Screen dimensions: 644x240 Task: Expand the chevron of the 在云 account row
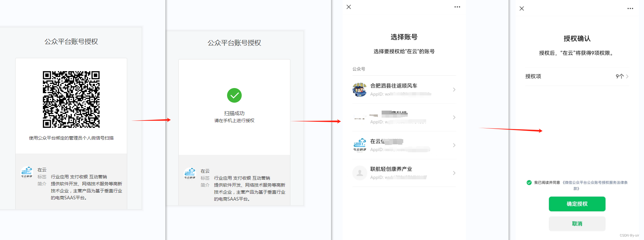[x=454, y=145]
